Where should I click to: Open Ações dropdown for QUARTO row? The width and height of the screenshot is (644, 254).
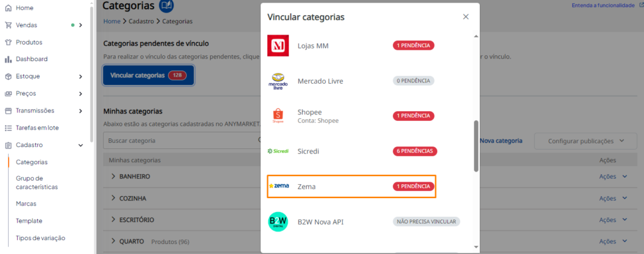(x=613, y=241)
